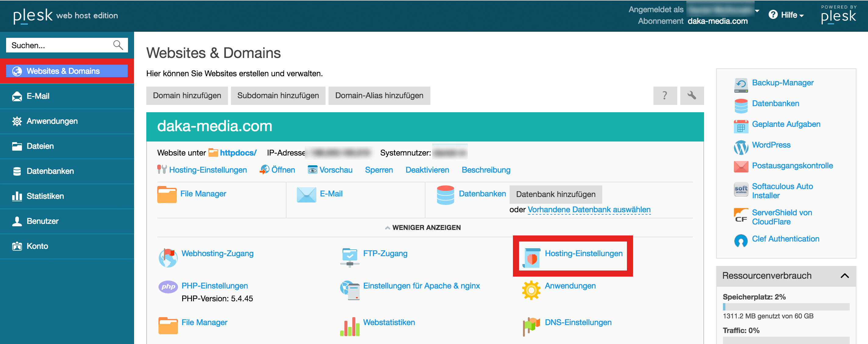Click the PHP-Einstellungen php icon

point(168,287)
